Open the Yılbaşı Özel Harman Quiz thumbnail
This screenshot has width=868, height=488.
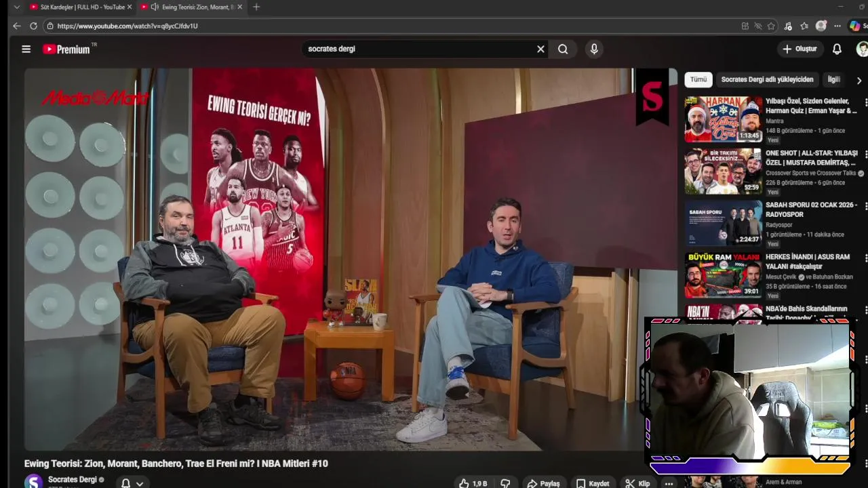click(x=723, y=119)
